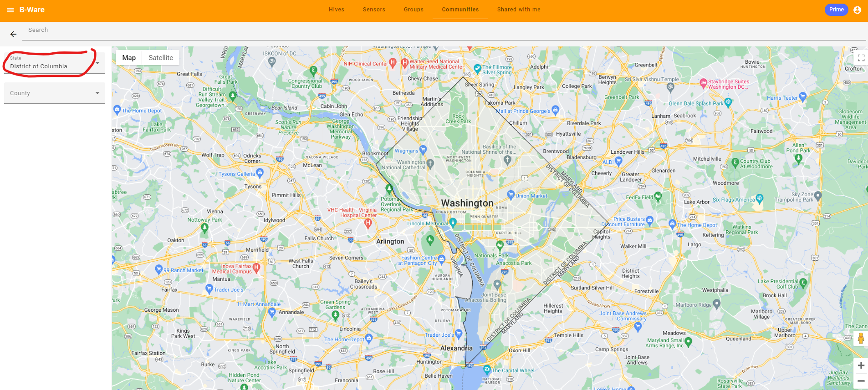The height and width of the screenshot is (390, 868).
Task: Click the Seven Corners label
Action: (346, 258)
